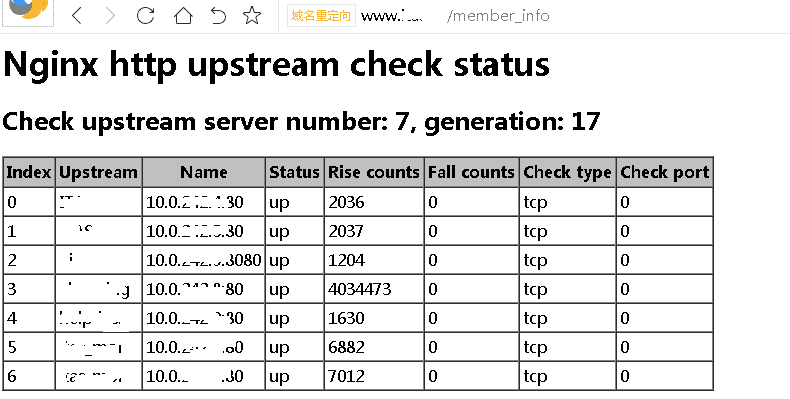Click the Index column header

click(29, 172)
